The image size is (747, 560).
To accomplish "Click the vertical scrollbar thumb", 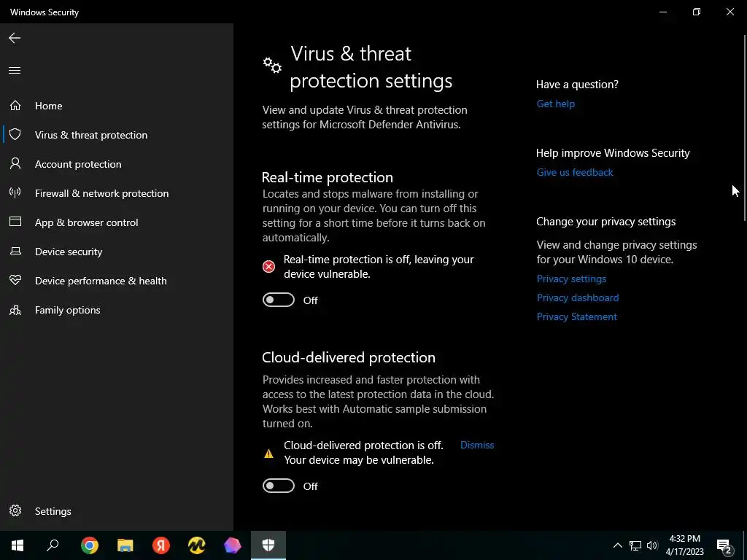I will coord(745,128).
